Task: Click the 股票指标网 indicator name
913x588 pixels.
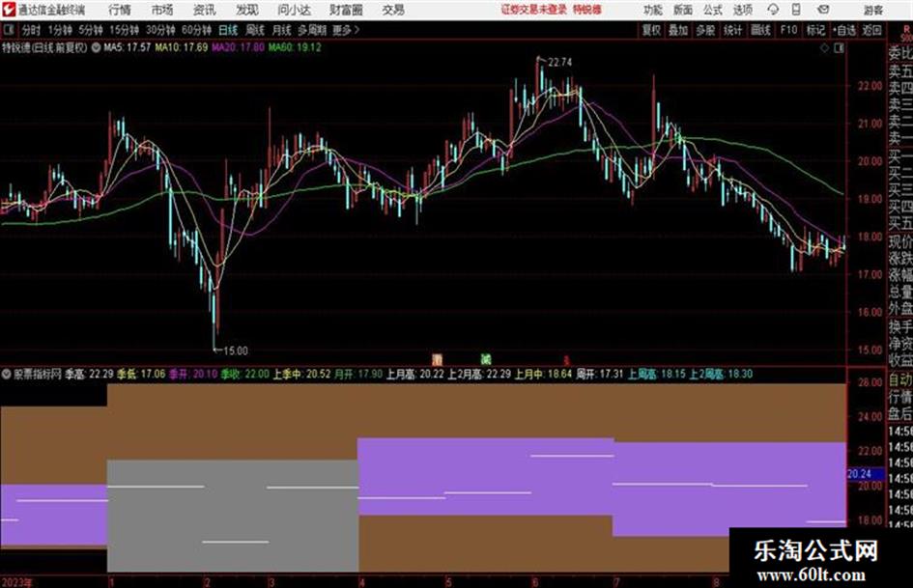Action: pos(38,374)
